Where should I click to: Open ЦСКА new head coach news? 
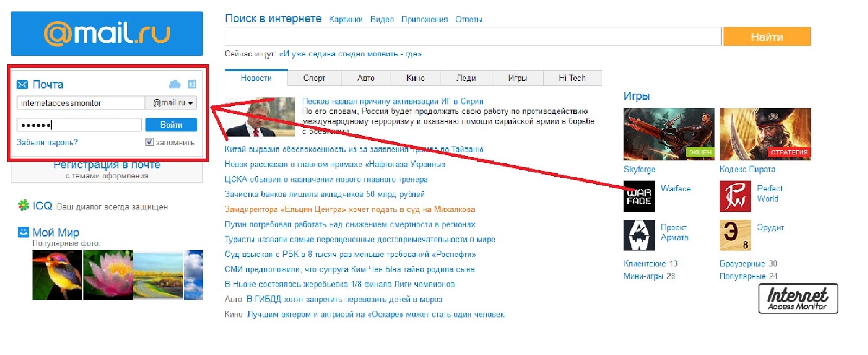coord(327,179)
